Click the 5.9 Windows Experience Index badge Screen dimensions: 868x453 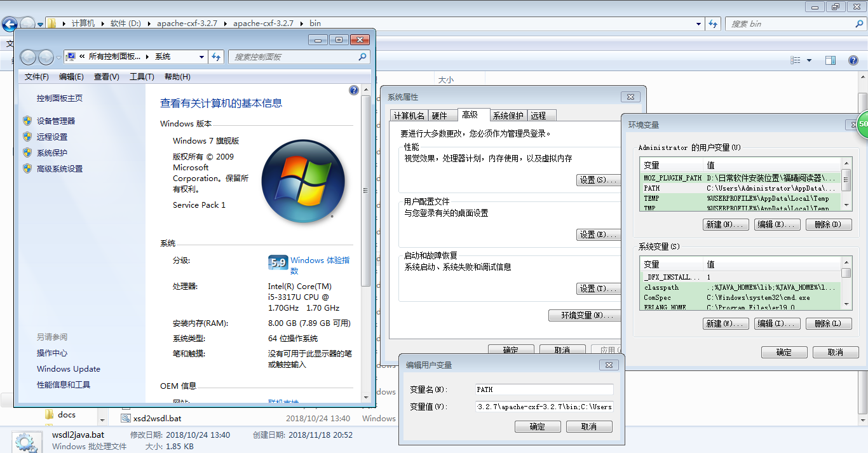point(278,262)
